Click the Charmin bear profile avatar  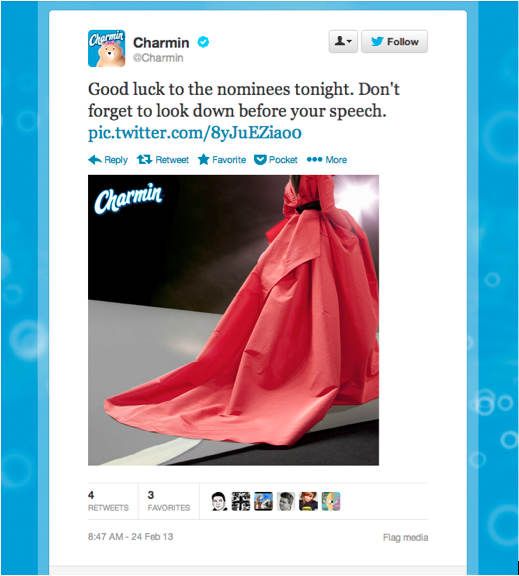(107, 48)
